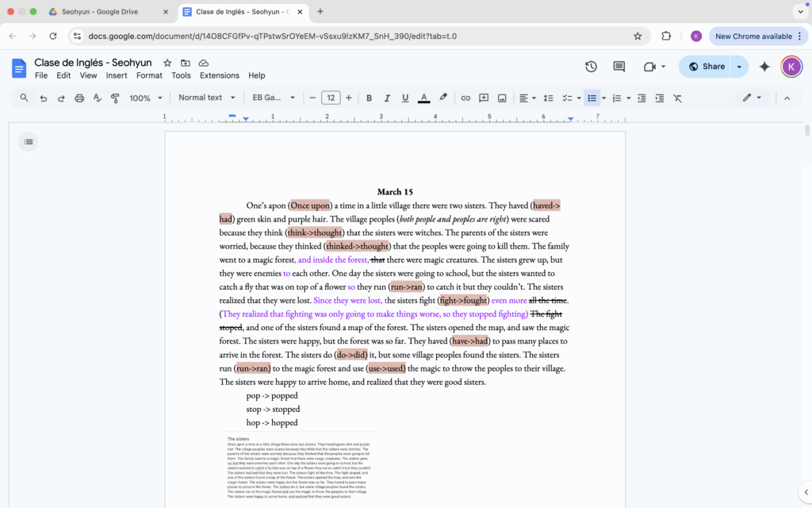Viewport: 812px width, 508px height.
Task: Open the Extensions menu
Action: click(220, 75)
